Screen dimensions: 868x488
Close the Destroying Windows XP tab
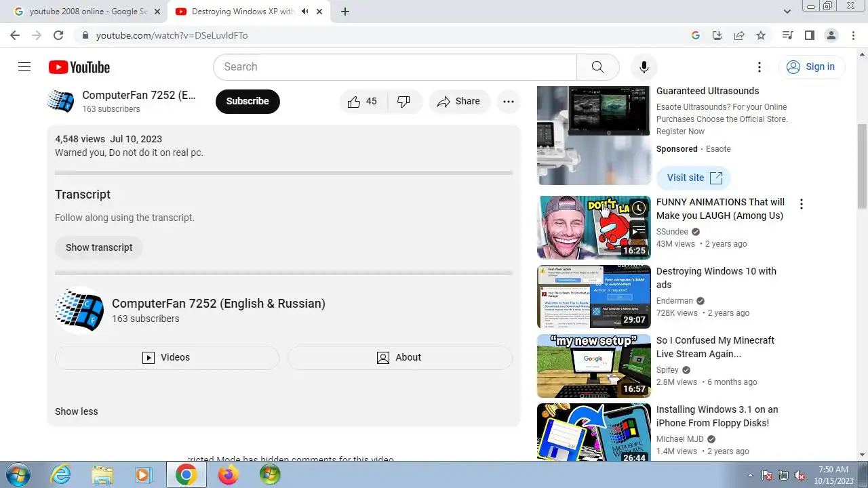[319, 12]
